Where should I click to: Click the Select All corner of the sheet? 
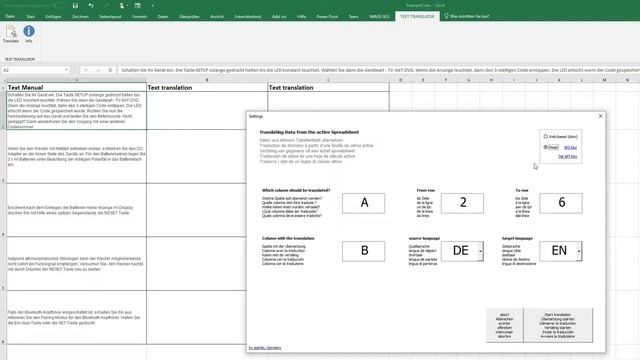pyautogui.click(x=3, y=80)
